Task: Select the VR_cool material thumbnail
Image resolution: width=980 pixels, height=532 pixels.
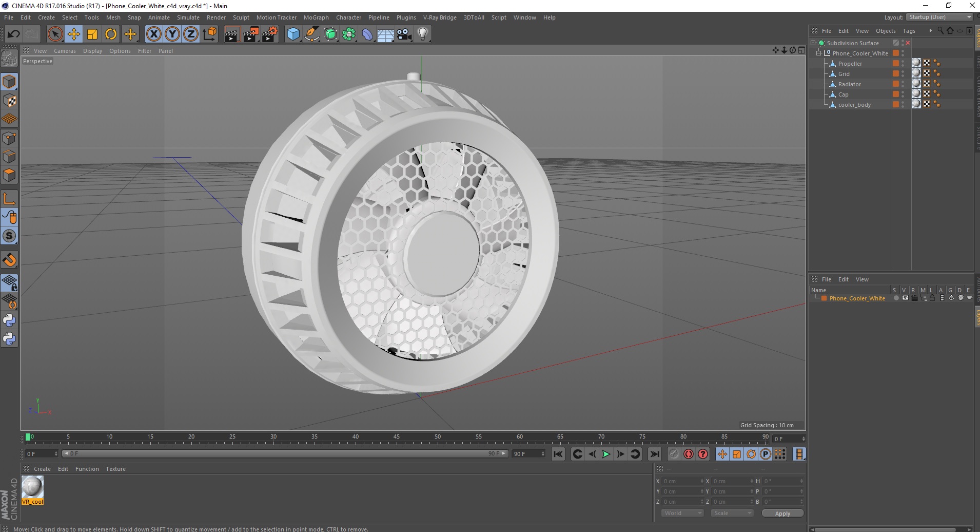Action: (x=32, y=490)
